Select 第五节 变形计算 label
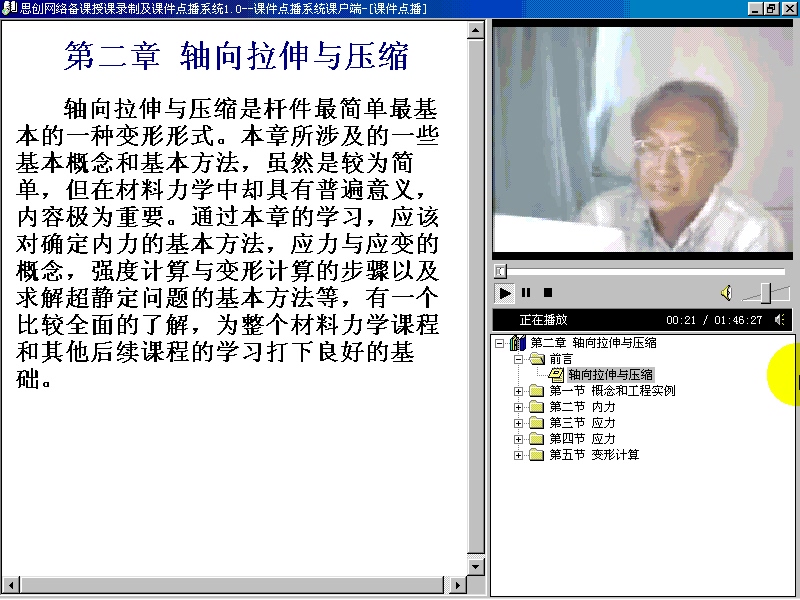 594,455
